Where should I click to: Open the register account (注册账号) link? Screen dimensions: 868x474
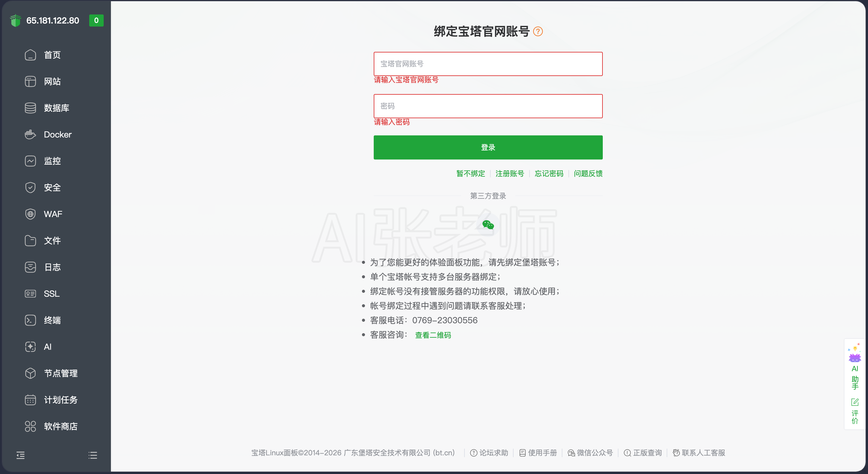click(510, 174)
